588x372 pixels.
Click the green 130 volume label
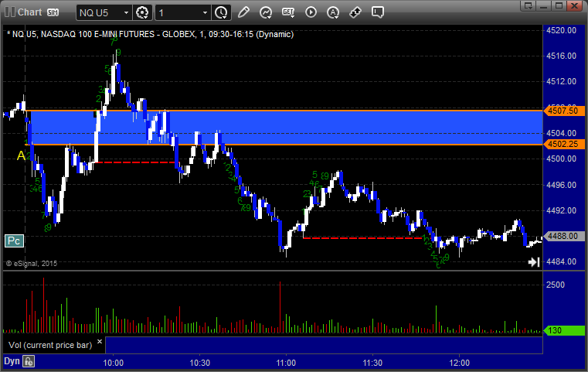(x=564, y=331)
